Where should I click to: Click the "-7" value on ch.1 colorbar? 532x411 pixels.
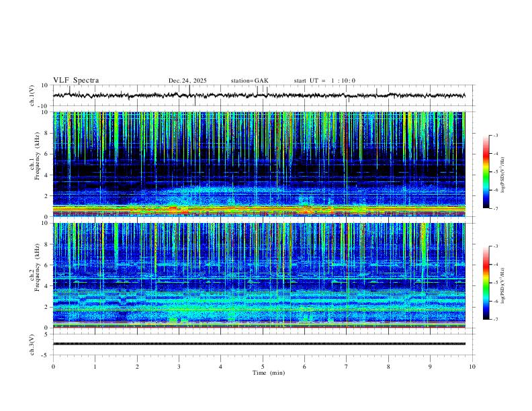click(496, 208)
